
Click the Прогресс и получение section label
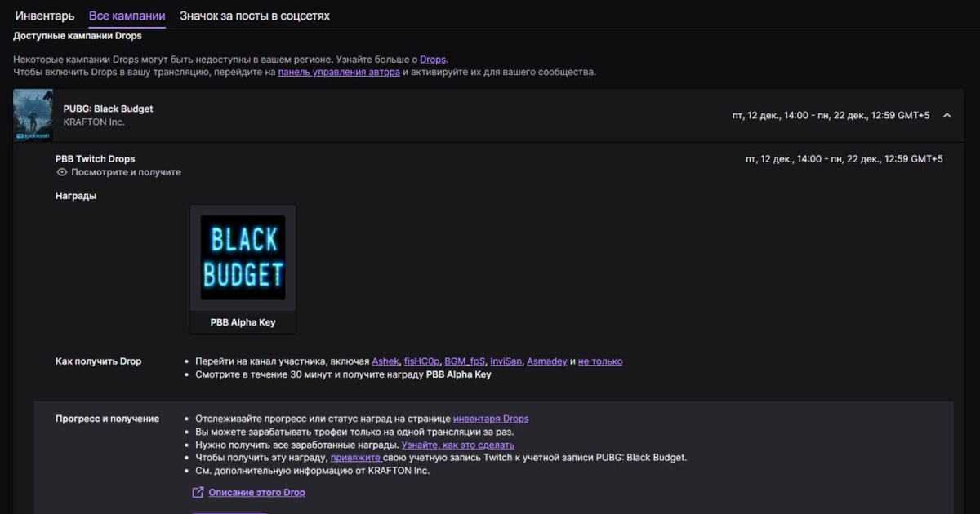click(107, 419)
